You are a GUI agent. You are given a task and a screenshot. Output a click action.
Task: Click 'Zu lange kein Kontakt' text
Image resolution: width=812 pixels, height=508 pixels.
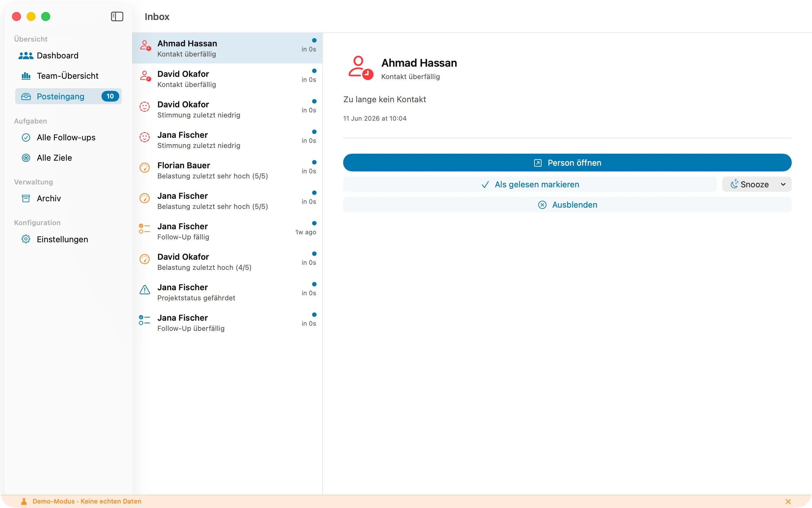pyautogui.click(x=384, y=99)
